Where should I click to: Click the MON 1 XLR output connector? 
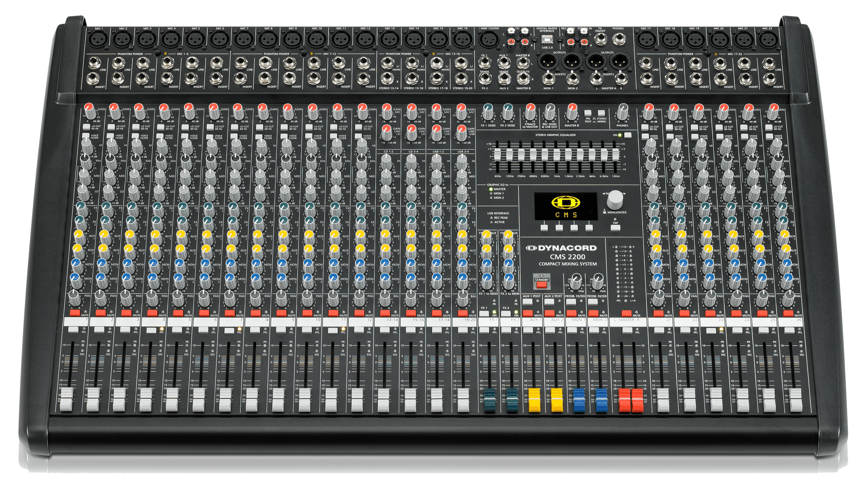tap(548, 62)
